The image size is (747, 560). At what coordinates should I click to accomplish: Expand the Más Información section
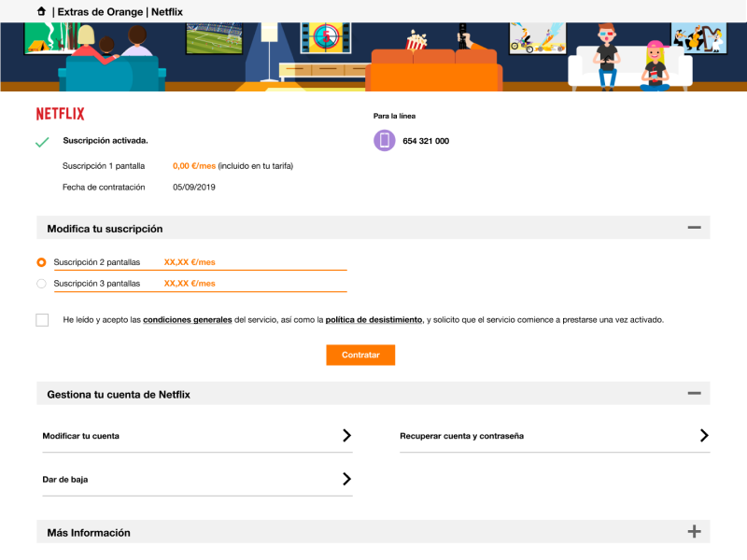[x=694, y=532]
